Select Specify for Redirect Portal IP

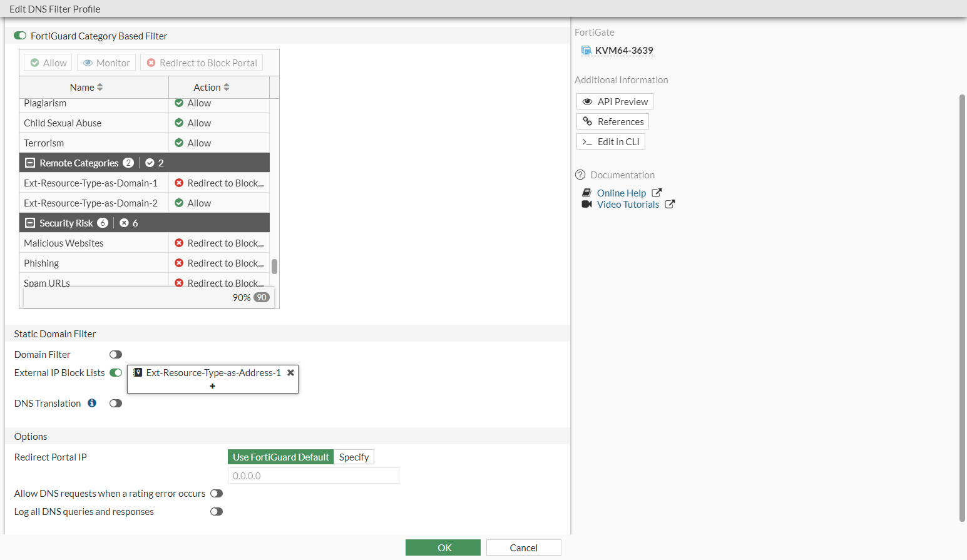coord(354,457)
